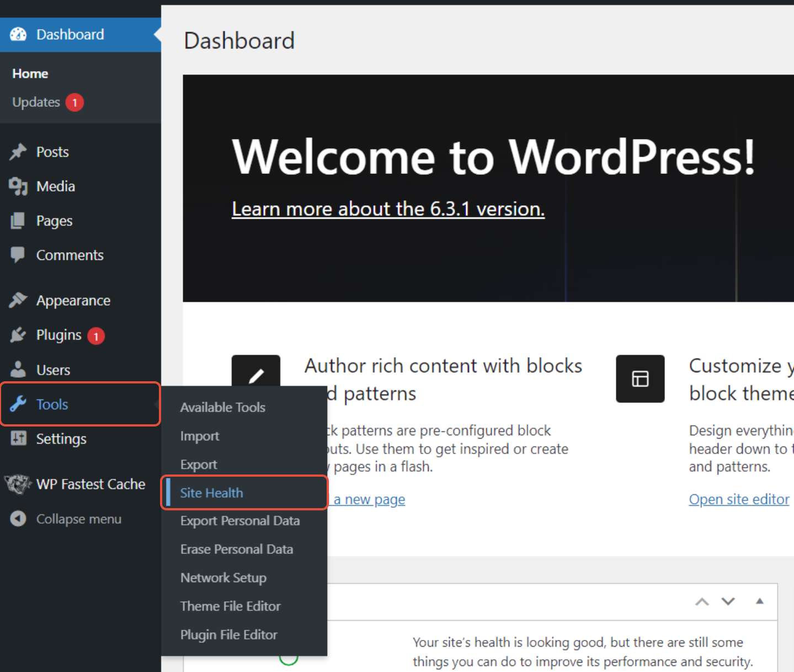
Task: Follow the 'a new page' link
Action: click(x=369, y=499)
